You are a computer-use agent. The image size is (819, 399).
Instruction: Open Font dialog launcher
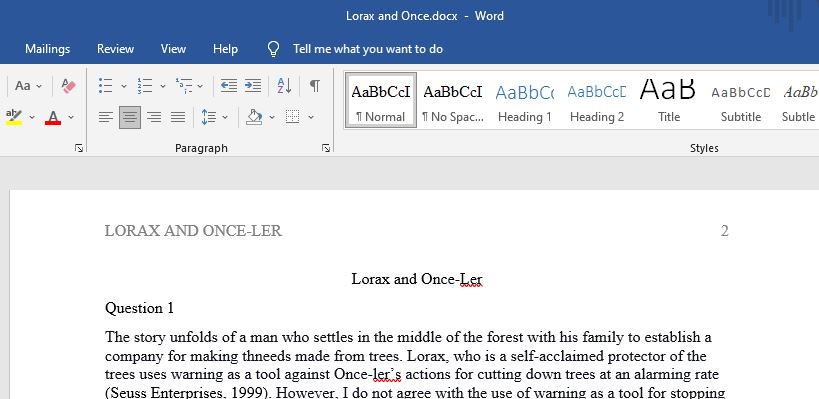(x=79, y=148)
